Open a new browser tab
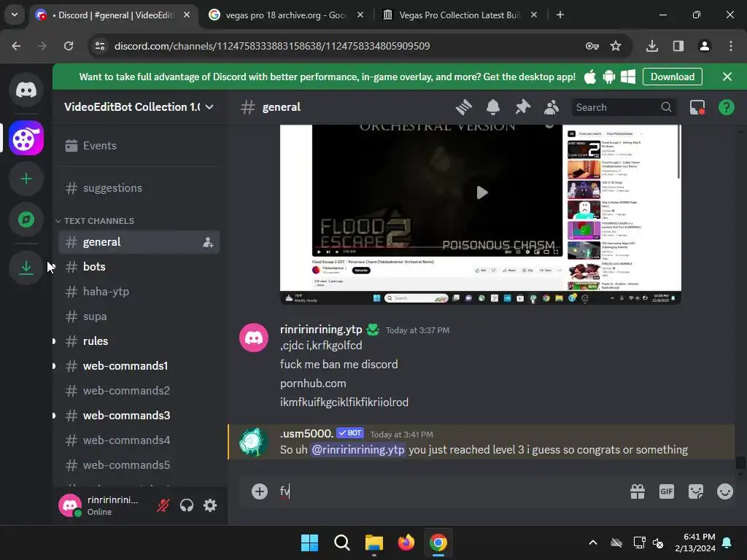The width and height of the screenshot is (747, 560). click(560, 15)
